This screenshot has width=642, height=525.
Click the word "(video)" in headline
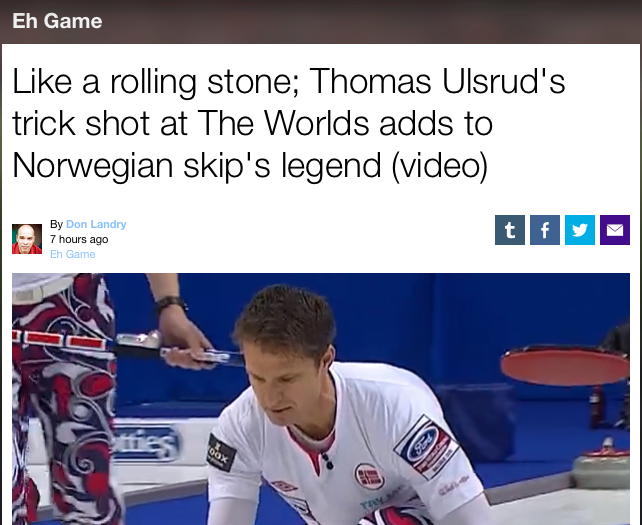click(x=440, y=165)
